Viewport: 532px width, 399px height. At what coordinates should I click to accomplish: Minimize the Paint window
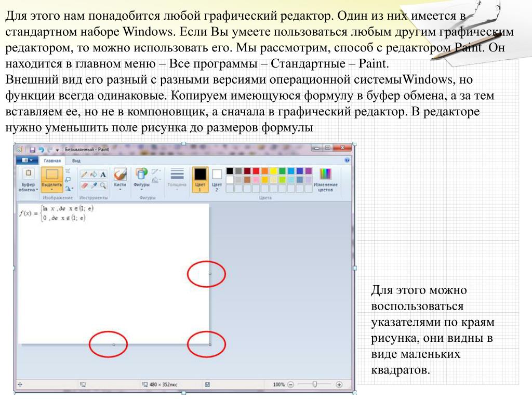coord(317,148)
